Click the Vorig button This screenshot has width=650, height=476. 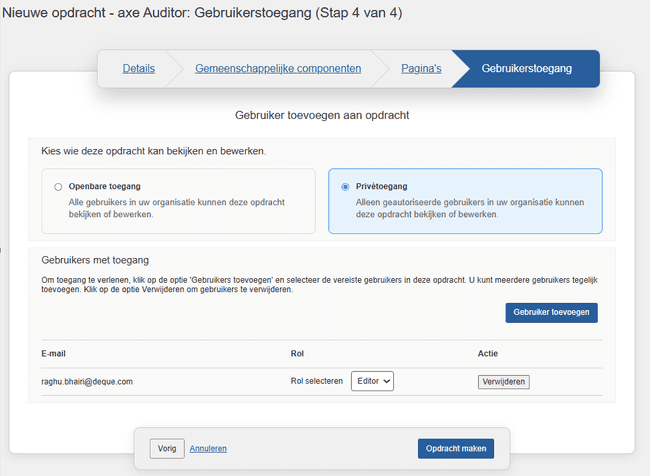click(x=167, y=449)
